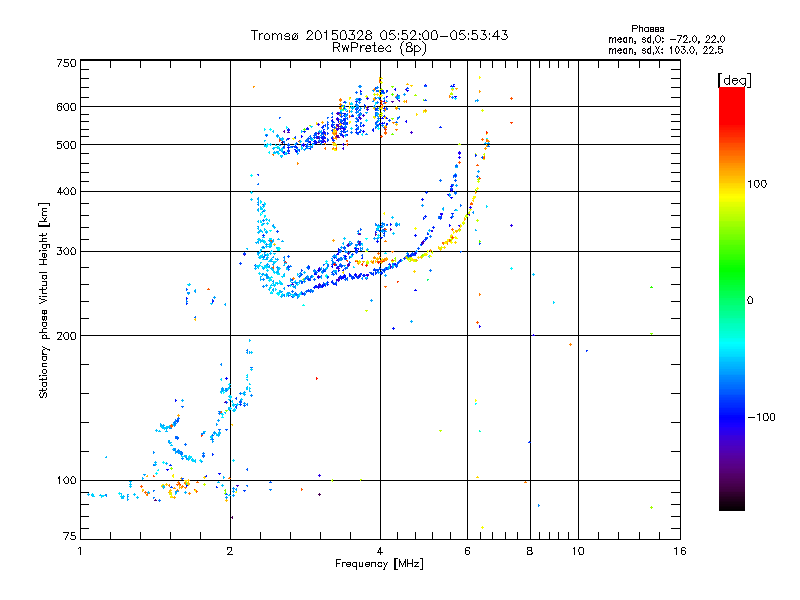Click the x-axis label '4'
Image resolution: width=800 pixels, height=600 pixels.
(380, 551)
